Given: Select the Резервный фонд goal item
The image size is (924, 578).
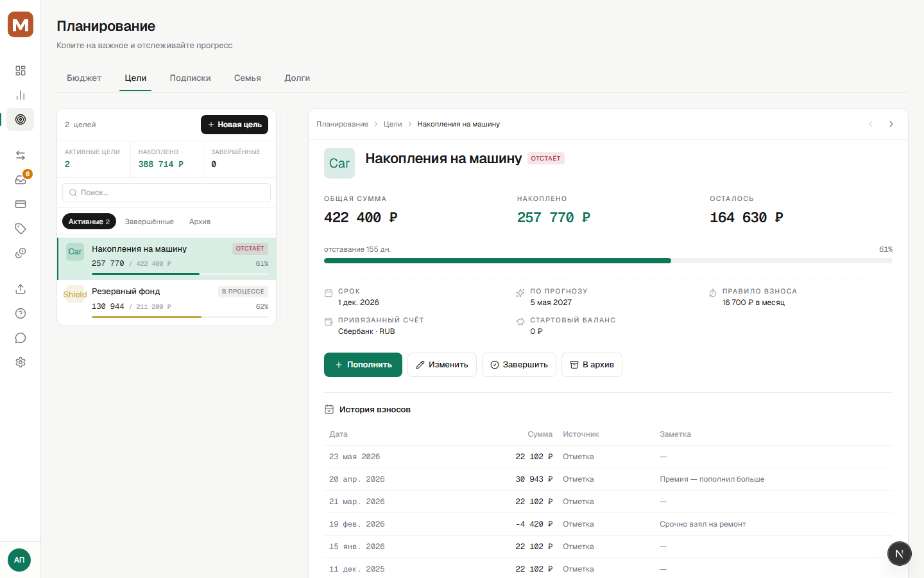Looking at the screenshot, I should [x=167, y=302].
